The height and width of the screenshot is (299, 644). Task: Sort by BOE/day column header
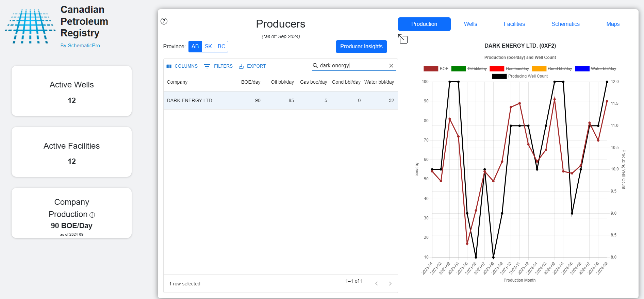[251, 82]
